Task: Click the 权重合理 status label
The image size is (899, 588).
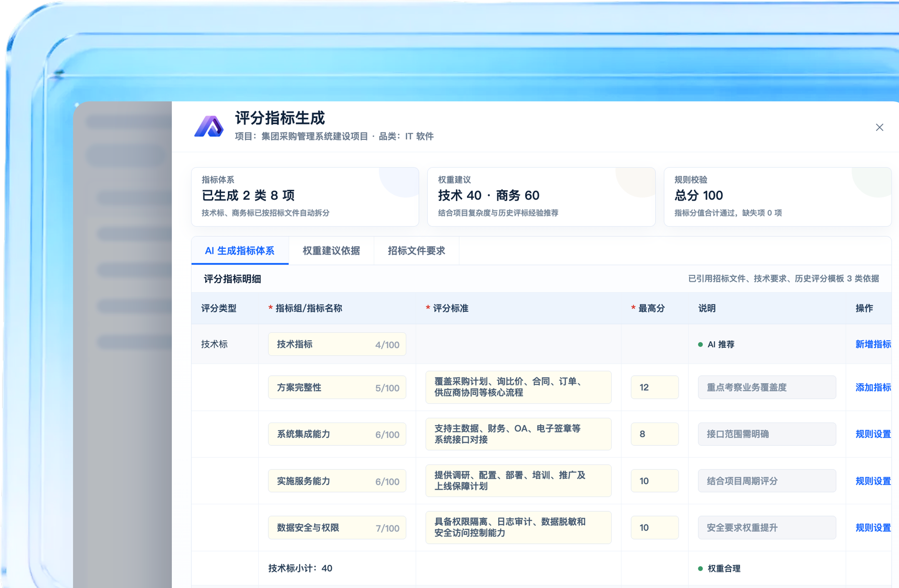Action: click(719, 568)
